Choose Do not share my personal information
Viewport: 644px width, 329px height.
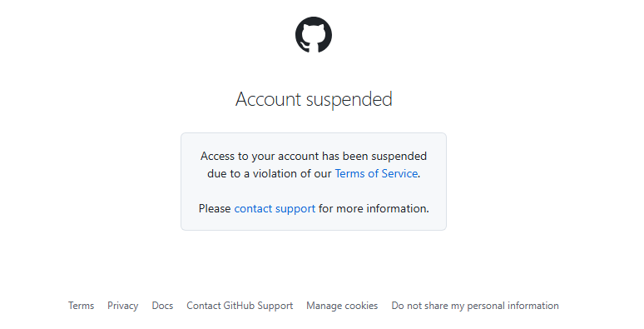(x=475, y=306)
